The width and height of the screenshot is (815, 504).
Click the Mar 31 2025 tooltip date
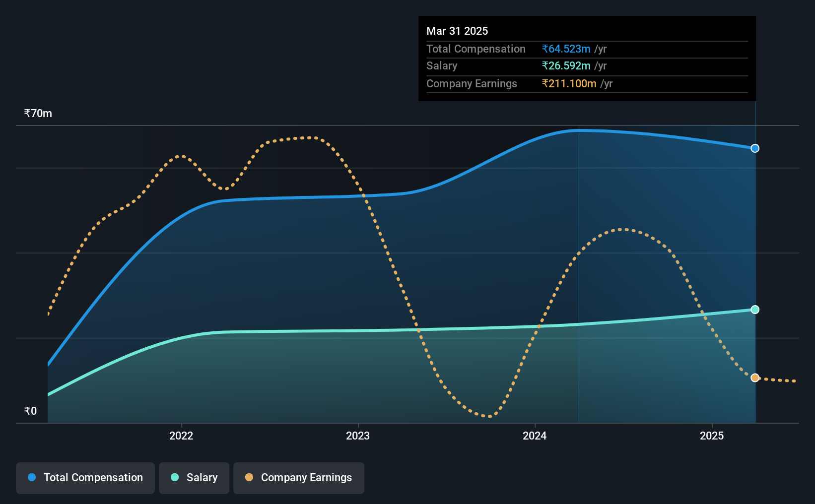point(457,31)
